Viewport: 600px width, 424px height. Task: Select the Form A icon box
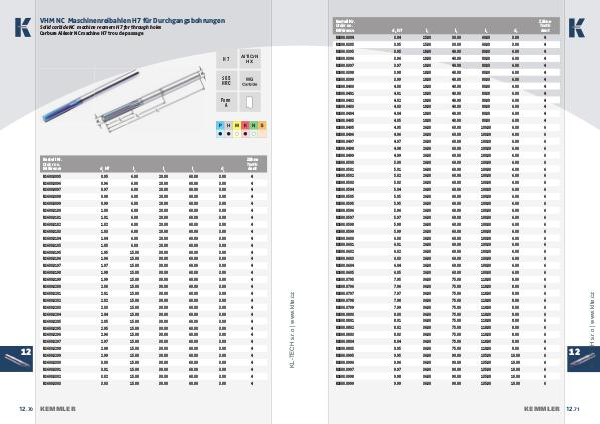[x=226, y=100]
